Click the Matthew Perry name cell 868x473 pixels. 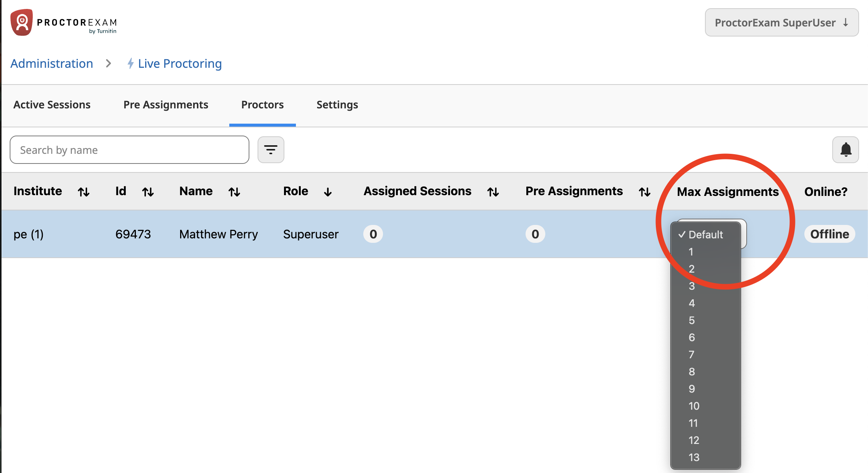pyautogui.click(x=218, y=234)
